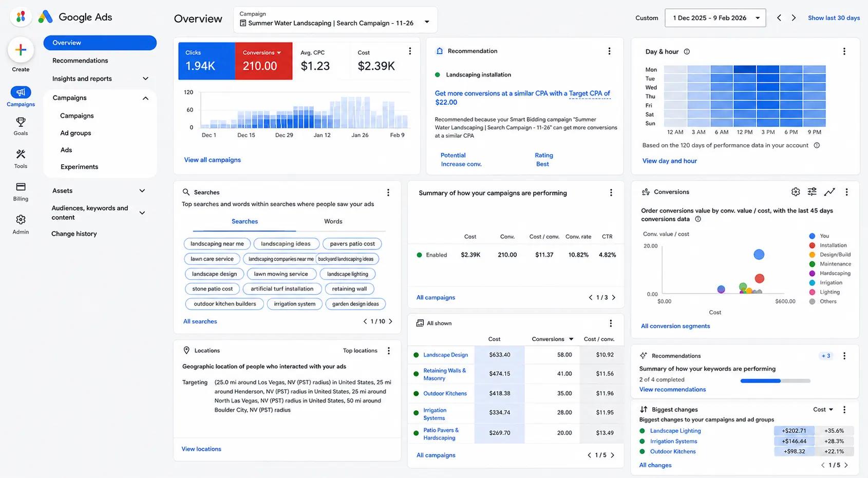Sort by Conversions column header

(552, 339)
